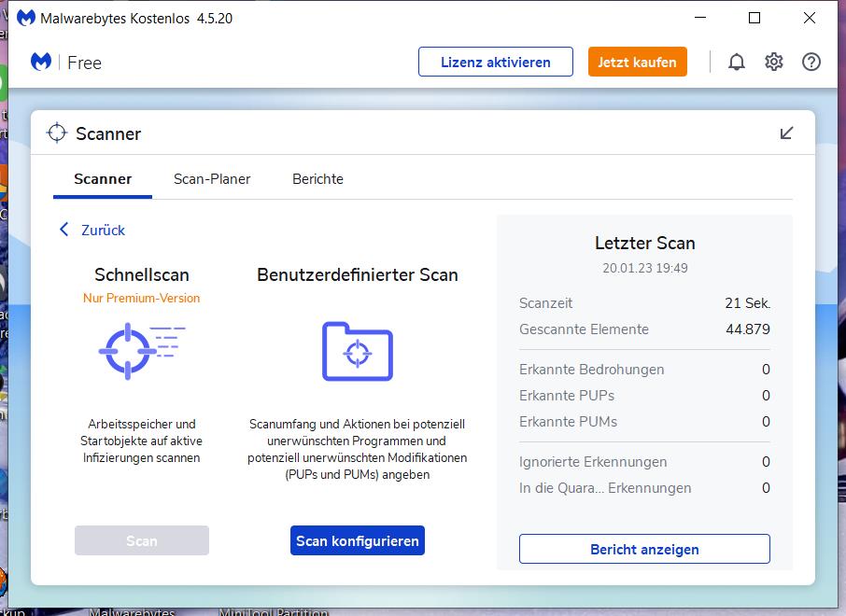
Task: Click the 'Malwarebytes Kostenlos 4.5.20' window title
Action: [136, 19]
